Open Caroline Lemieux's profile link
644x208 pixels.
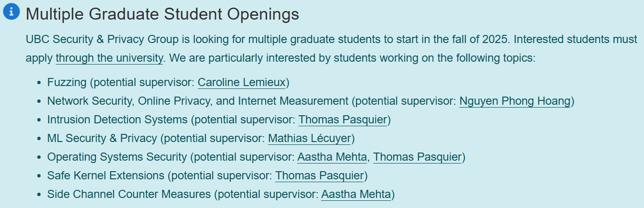click(x=242, y=82)
